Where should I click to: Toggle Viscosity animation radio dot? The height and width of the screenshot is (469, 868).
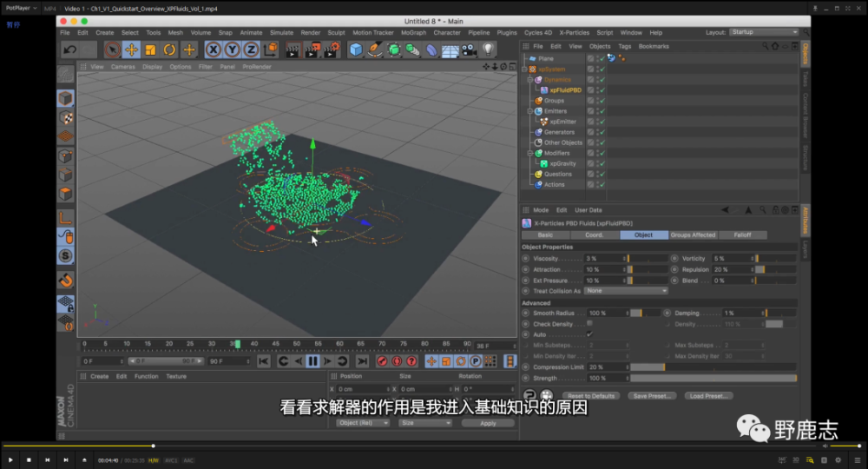point(526,259)
